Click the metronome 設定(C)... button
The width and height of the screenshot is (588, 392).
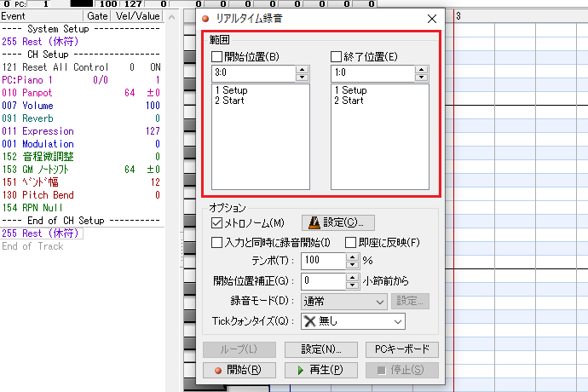(x=338, y=222)
